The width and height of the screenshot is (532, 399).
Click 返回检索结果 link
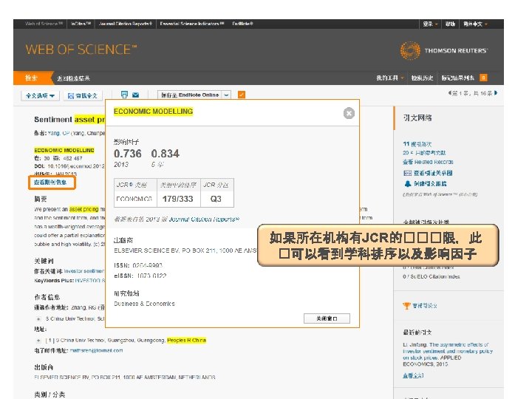(73, 78)
